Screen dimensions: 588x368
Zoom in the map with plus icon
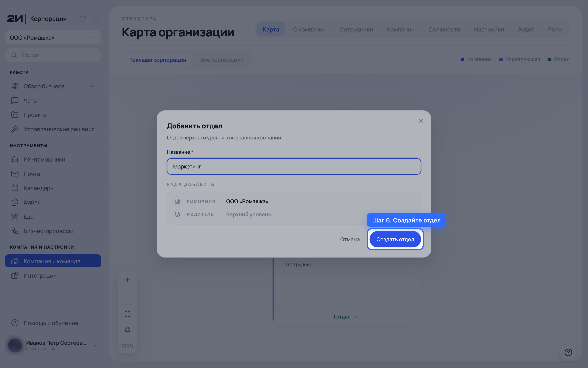click(x=128, y=280)
